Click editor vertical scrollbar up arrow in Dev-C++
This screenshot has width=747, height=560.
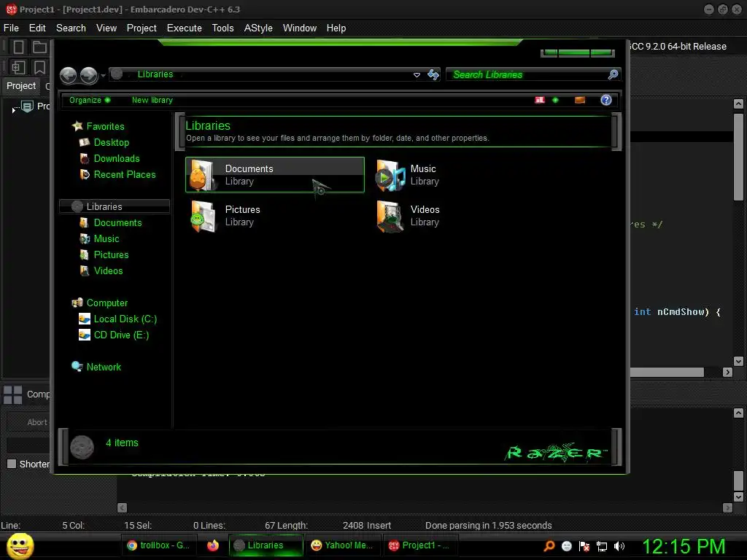738,104
